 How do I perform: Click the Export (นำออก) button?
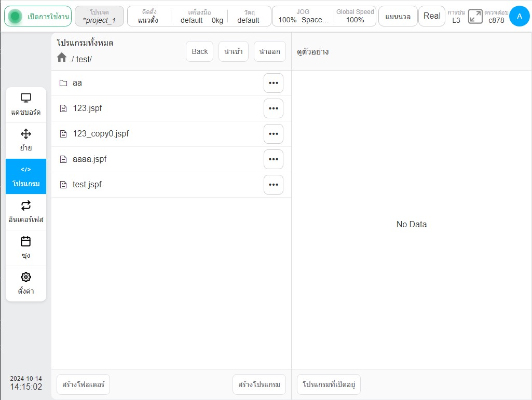270,51
